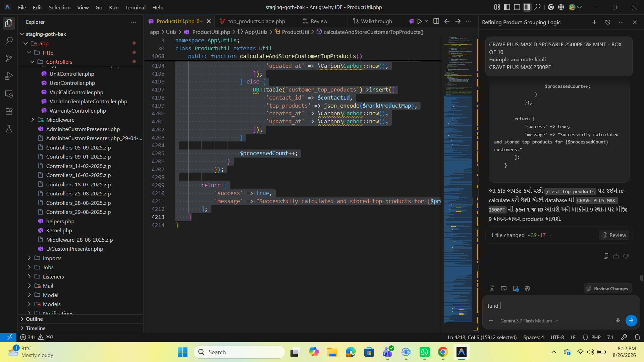Open Run and Debug view
Screen dimensions: 644x362
(9, 76)
